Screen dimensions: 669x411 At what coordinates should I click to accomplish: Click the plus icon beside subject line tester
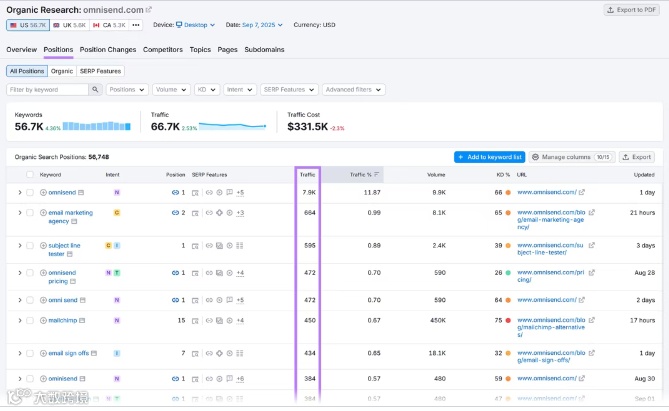tap(43, 245)
